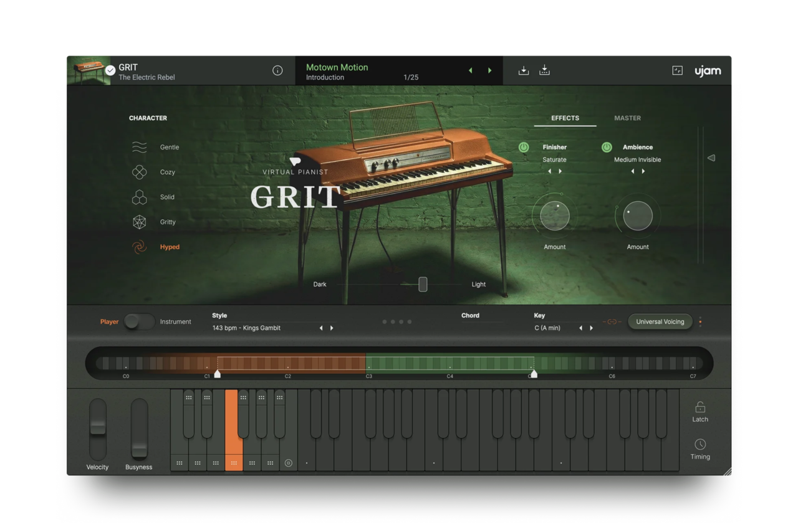The height and width of the screenshot is (532, 798).
Task: Select next Finisher type
Action: click(x=560, y=171)
